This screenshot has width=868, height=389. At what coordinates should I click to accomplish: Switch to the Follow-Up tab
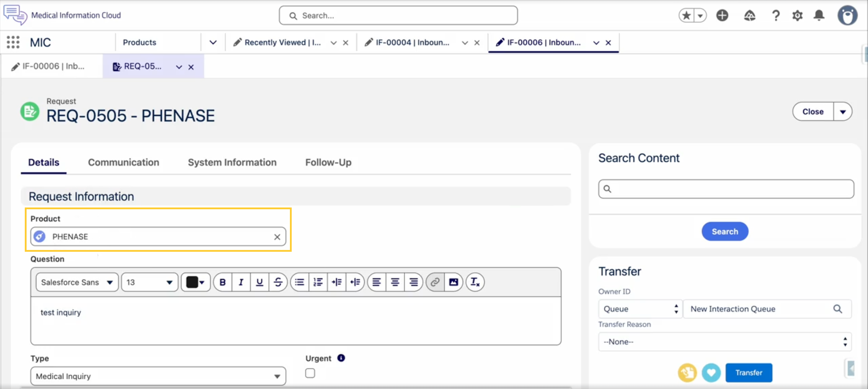tap(329, 162)
